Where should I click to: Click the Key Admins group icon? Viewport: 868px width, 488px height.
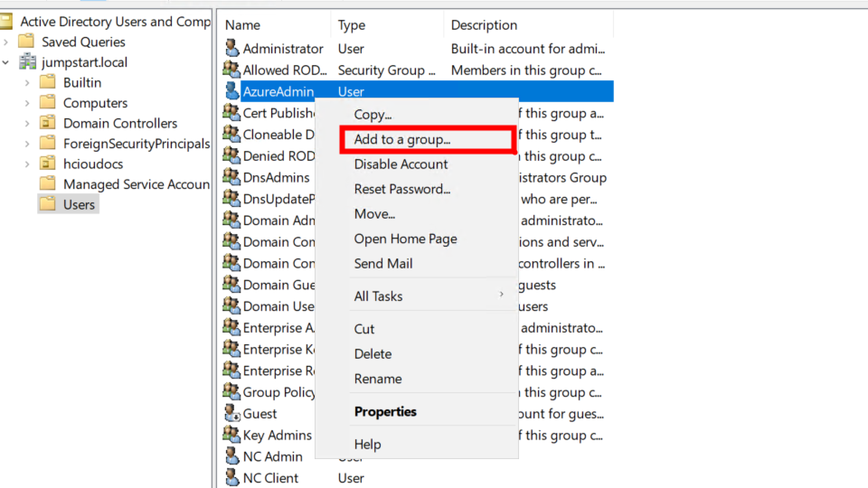pos(231,434)
